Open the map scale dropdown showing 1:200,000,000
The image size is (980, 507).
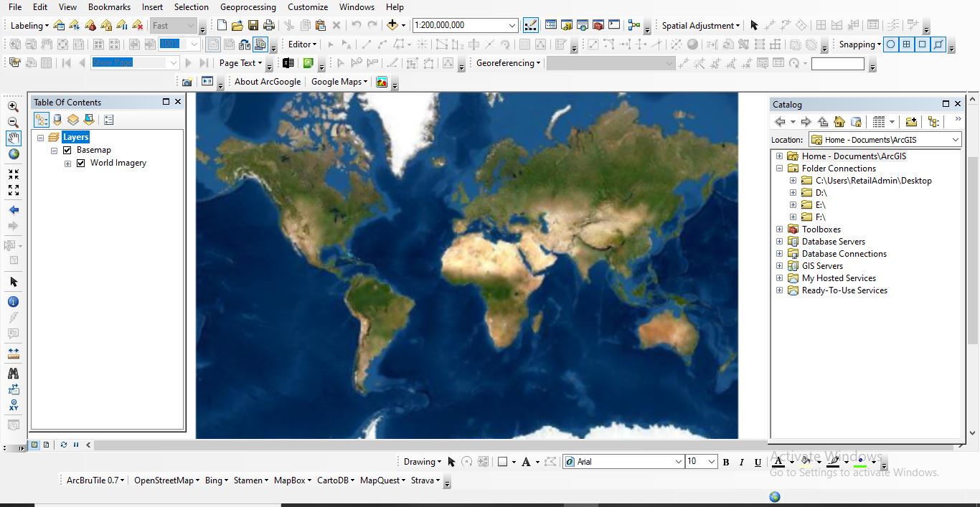tap(512, 24)
